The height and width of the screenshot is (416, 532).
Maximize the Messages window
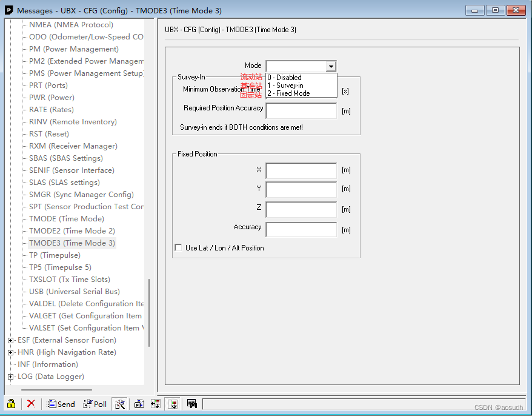[x=496, y=10]
